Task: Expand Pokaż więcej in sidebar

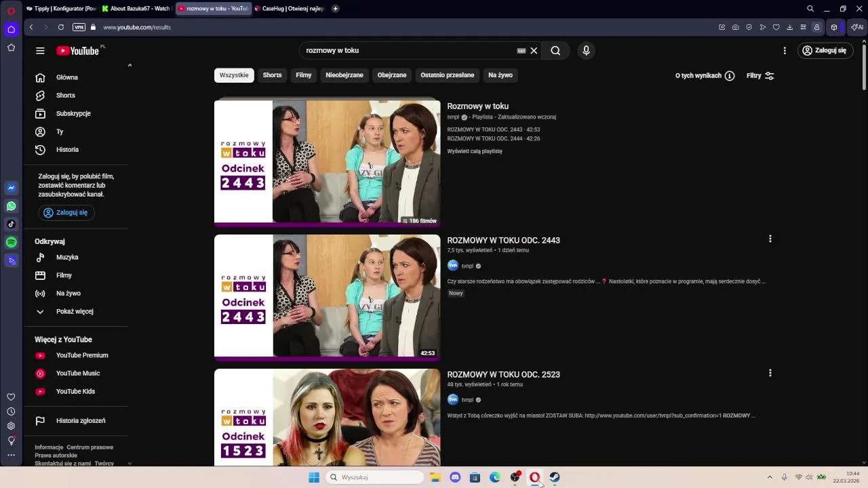Action: 76,312
